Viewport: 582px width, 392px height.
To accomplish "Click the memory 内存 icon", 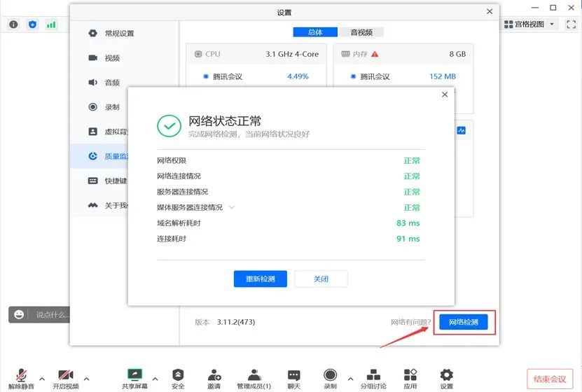I will point(345,54).
